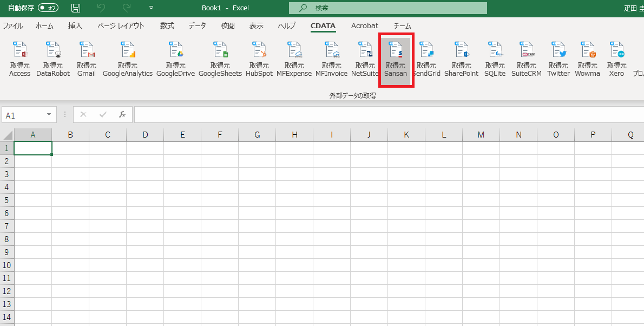Image resolution: width=644 pixels, height=326 pixels.
Task: Switch to the 数式 tab
Action: tap(167, 25)
